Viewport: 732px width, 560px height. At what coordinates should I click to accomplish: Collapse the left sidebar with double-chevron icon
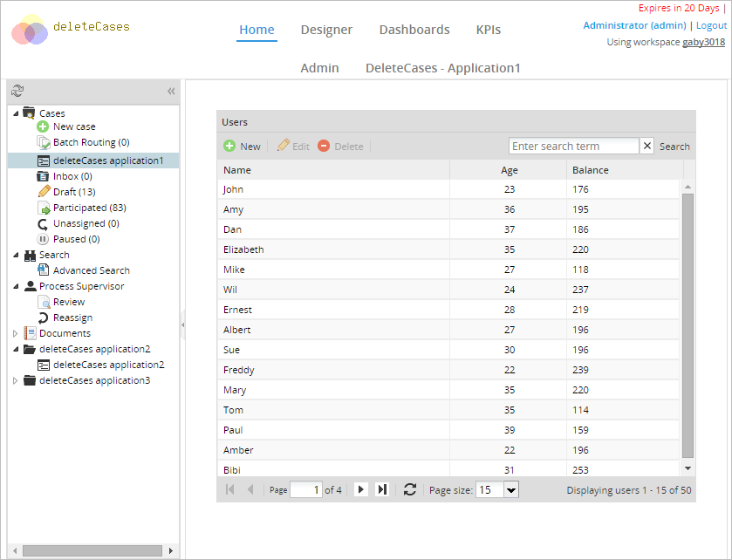tap(171, 91)
